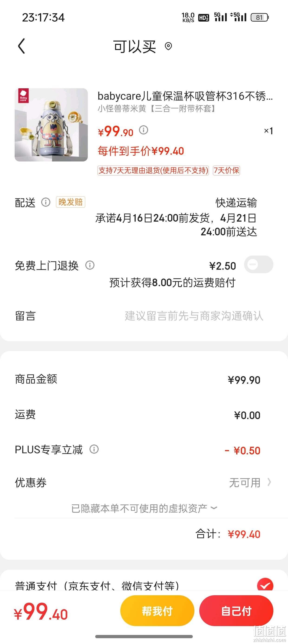Tap the back arrow icon
The width and height of the screenshot is (288, 644).
(22, 46)
